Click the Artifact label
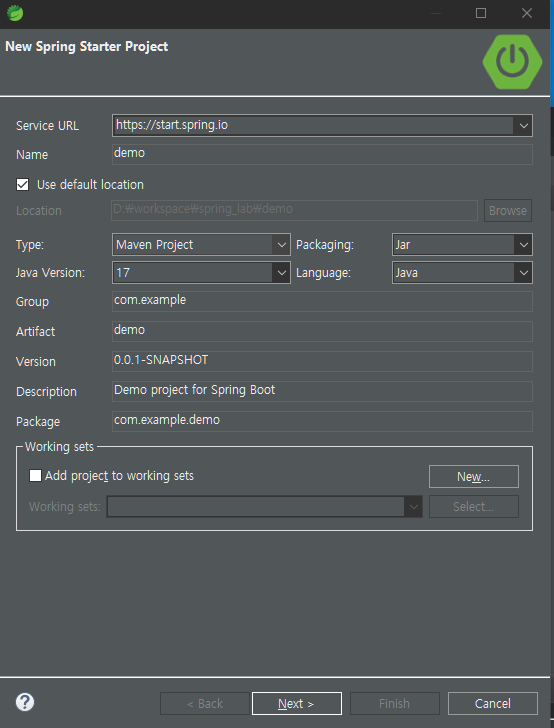The height and width of the screenshot is (728, 554). pos(35,332)
